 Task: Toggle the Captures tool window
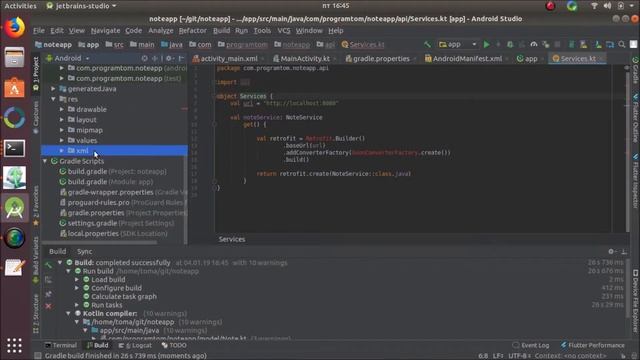point(36,118)
